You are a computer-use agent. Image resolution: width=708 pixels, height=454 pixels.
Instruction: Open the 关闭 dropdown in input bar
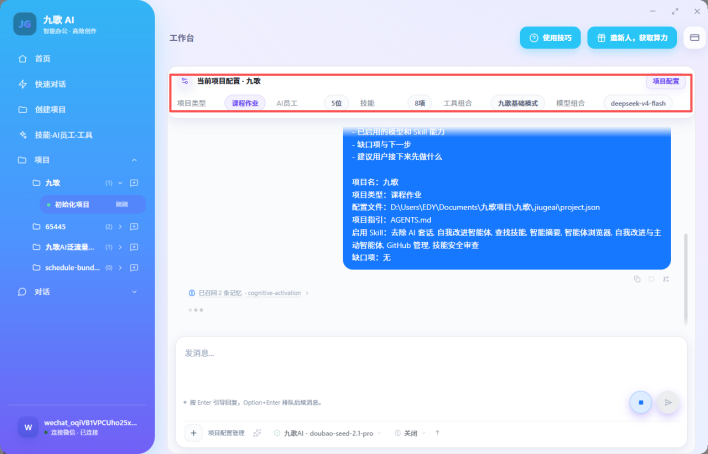coord(410,433)
